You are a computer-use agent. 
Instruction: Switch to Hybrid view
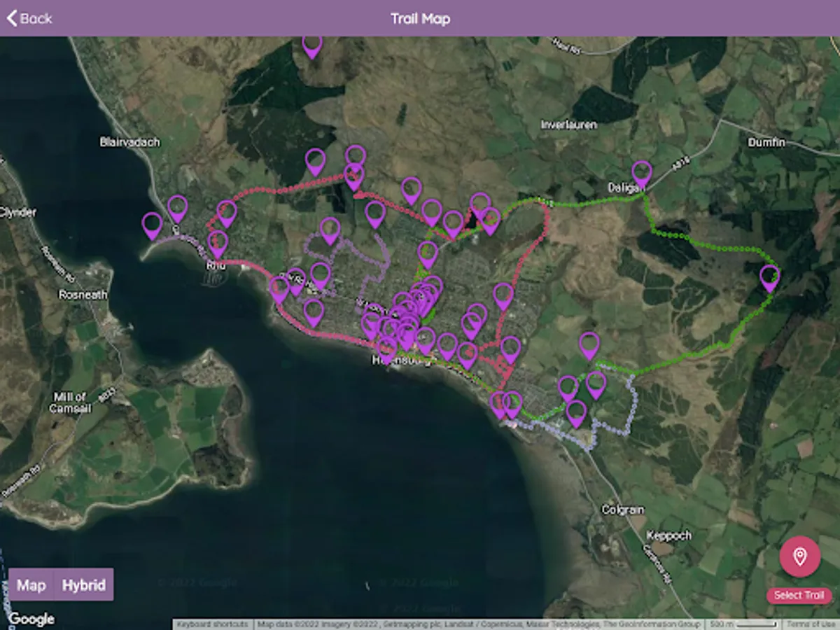84,585
